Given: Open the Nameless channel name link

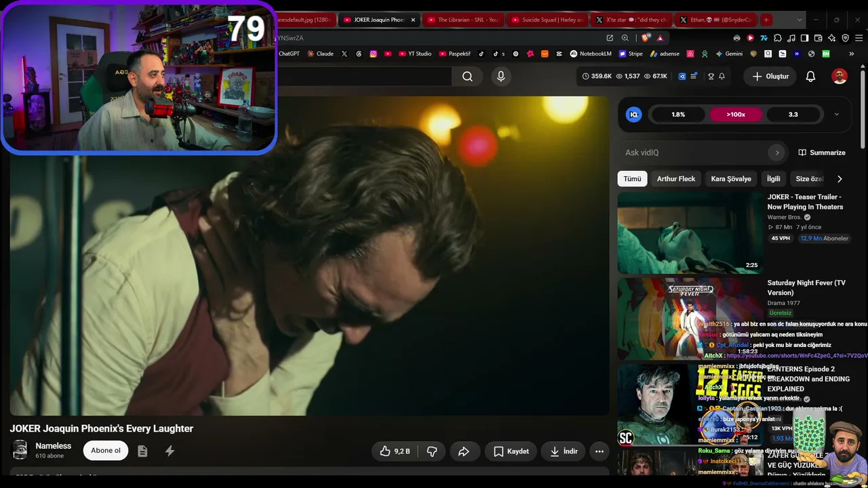Looking at the screenshot, I should click(53, 446).
